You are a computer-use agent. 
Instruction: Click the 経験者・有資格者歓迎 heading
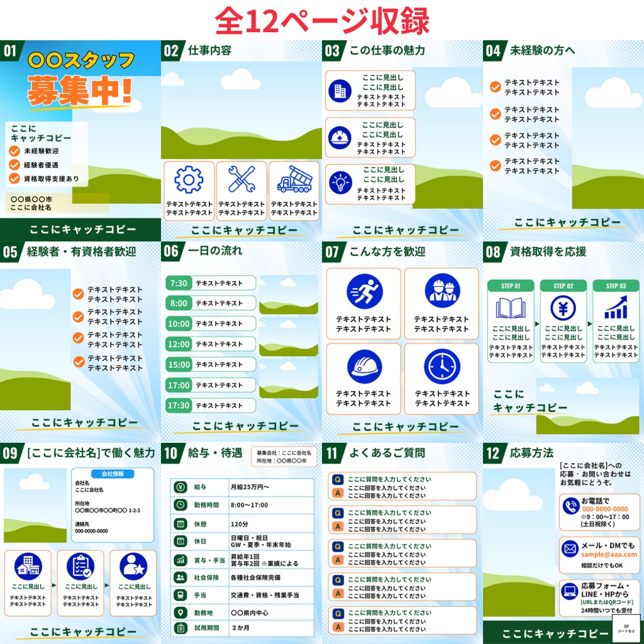[81, 252]
